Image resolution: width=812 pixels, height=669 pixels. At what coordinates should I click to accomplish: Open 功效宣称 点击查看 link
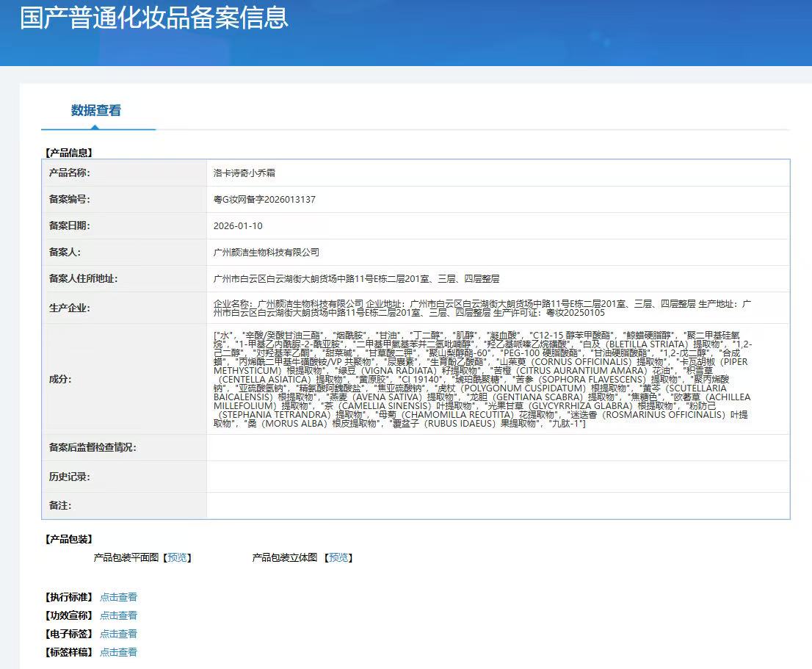119,615
